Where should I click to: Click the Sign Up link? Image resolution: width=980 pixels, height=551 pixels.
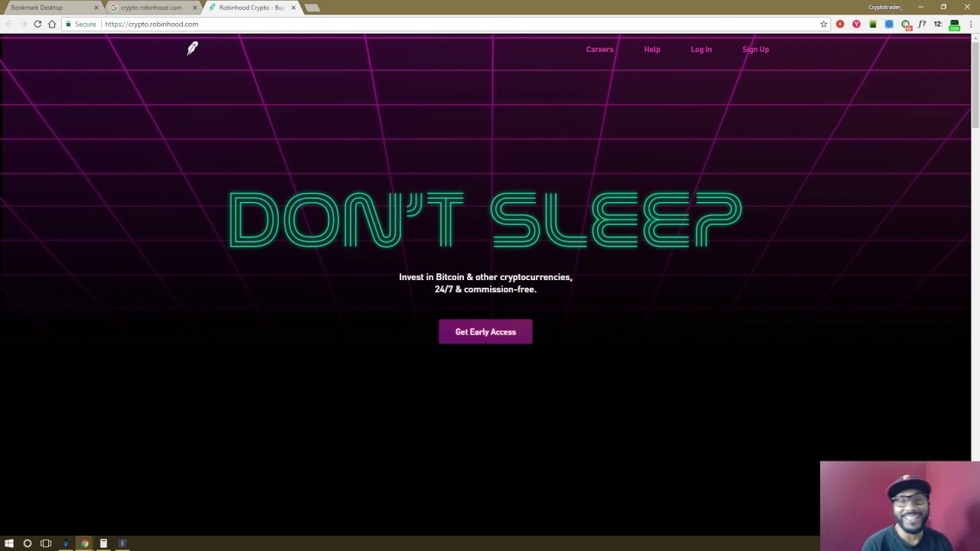[756, 50]
